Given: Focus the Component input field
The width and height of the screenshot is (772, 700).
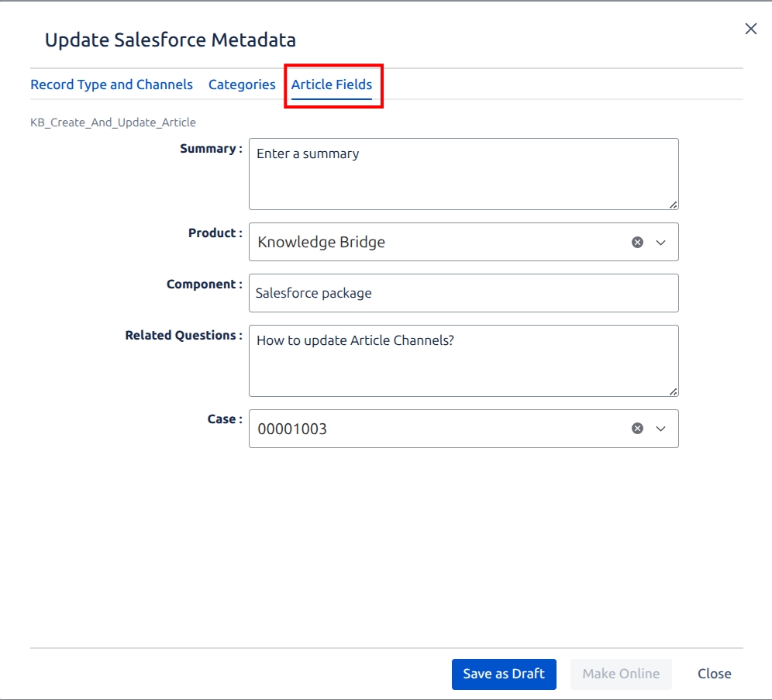Looking at the screenshot, I should [x=464, y=293].
